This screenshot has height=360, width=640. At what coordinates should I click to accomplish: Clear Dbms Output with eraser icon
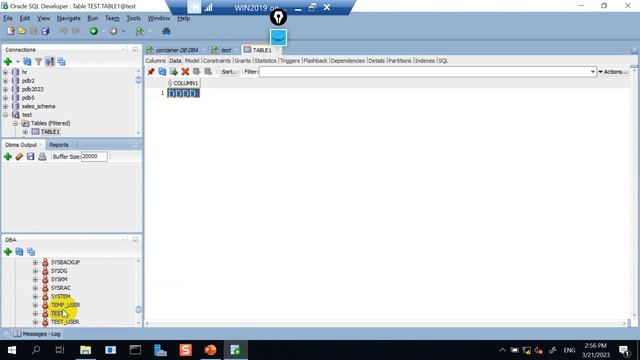point(19,157)
